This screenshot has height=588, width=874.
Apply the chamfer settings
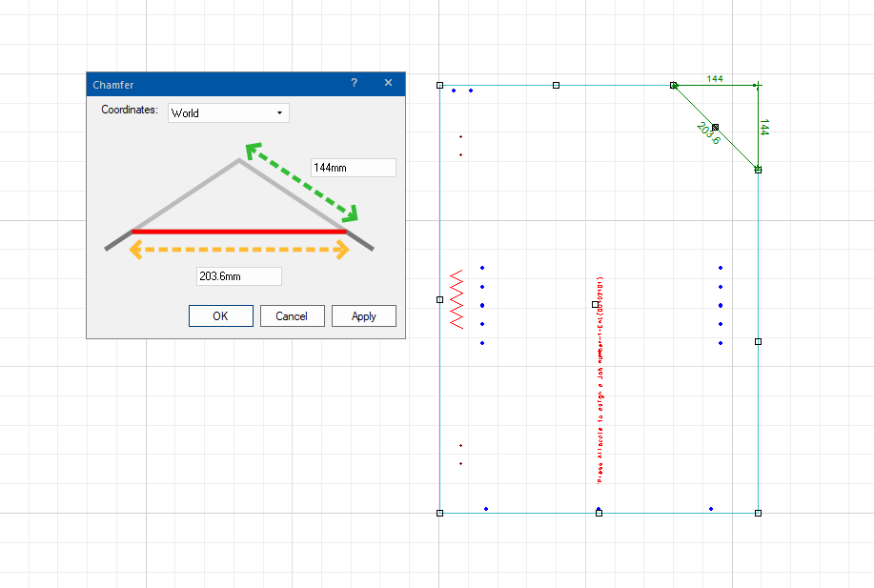[x=363, y=316]
